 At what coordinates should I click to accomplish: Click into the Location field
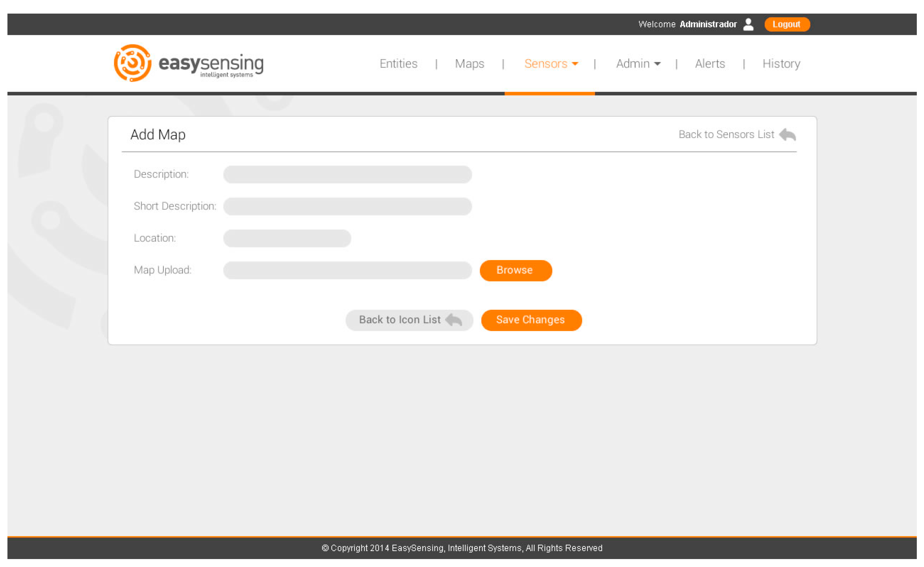point(287,238)
